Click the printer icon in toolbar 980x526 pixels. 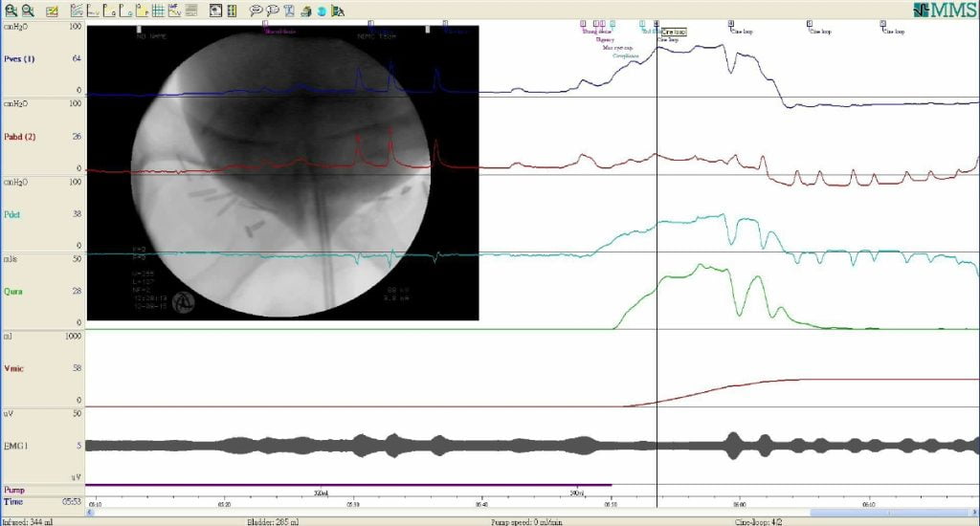tap(305, 11)
